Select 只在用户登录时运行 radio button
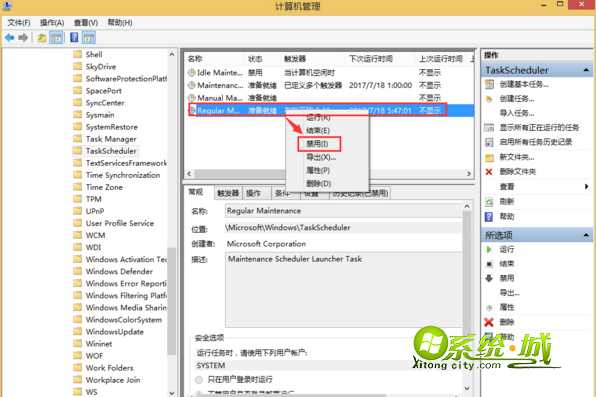This screenshot has height=397, width=596. 199,380
